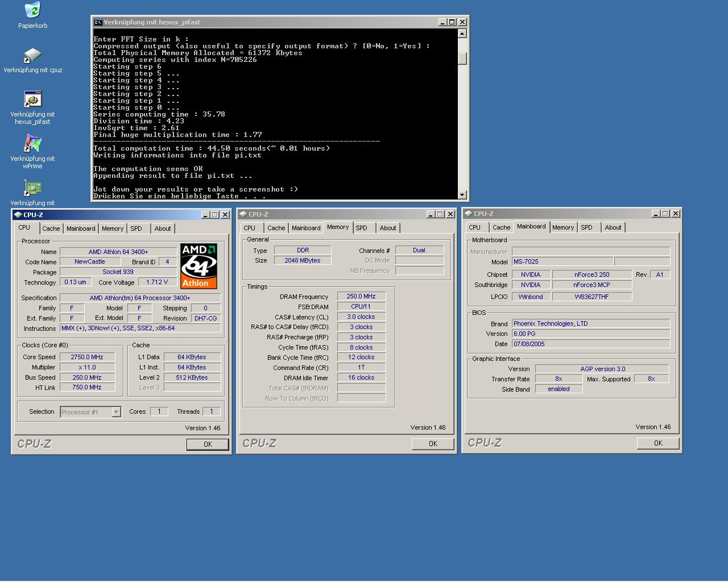Click the Core Voltage value 1.712 V
728x582 pixels.
pyautogui.click(x=157, y=282)
